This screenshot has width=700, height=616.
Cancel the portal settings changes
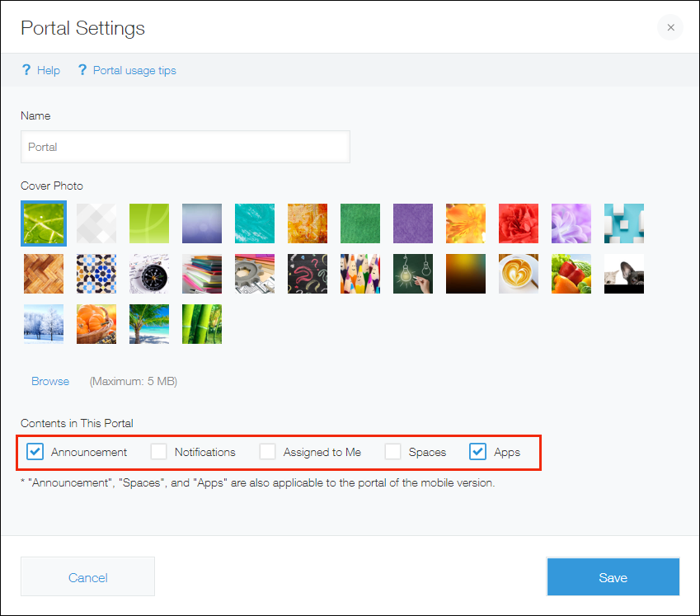[87, 576]
